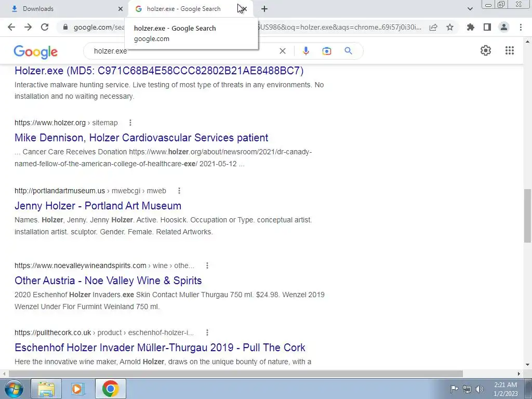Click the vertical scrollbar thumb
This screenshot has height=399, width=532.
point(527,216)
